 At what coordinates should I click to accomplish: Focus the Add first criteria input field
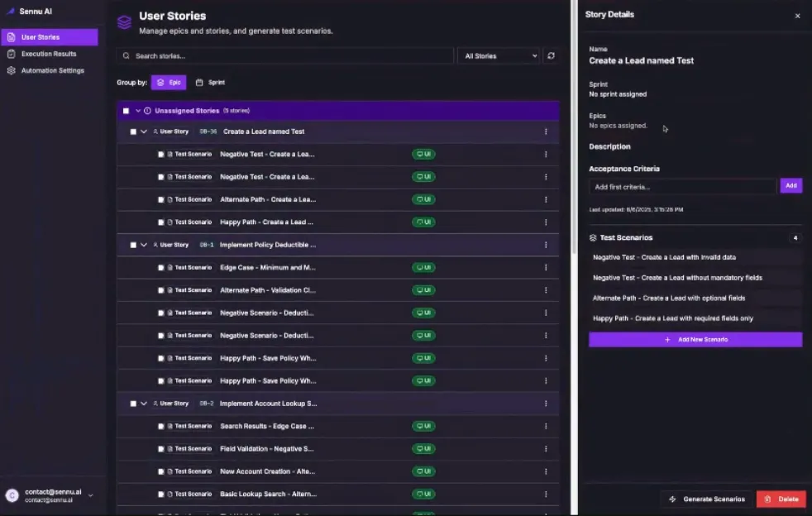[682, 187]
